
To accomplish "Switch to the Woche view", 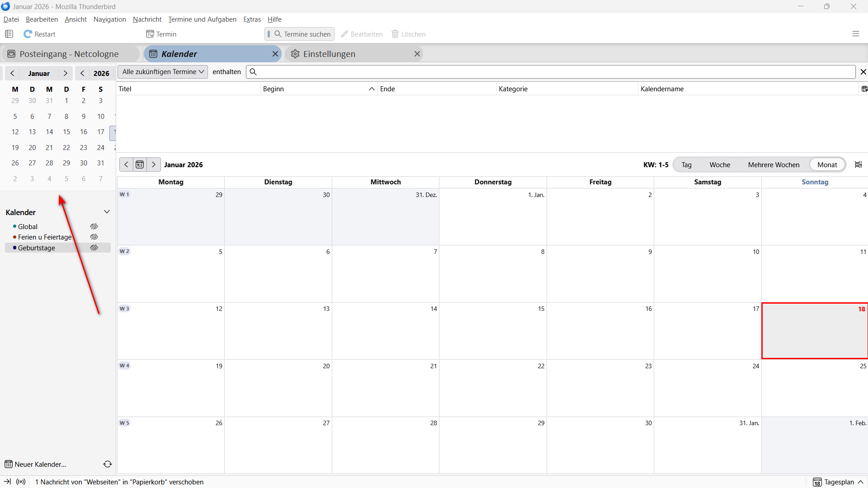I will [720, 164].
